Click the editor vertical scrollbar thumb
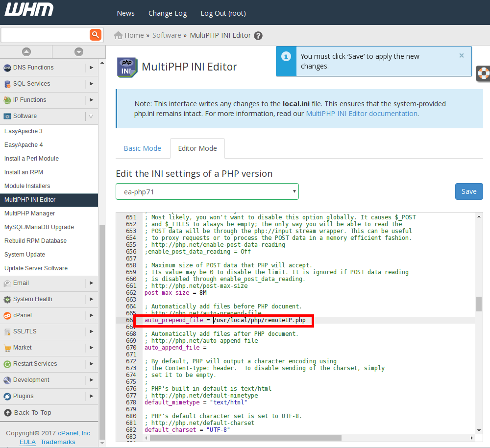The image size is (490, 448). [x=479, y=304]
